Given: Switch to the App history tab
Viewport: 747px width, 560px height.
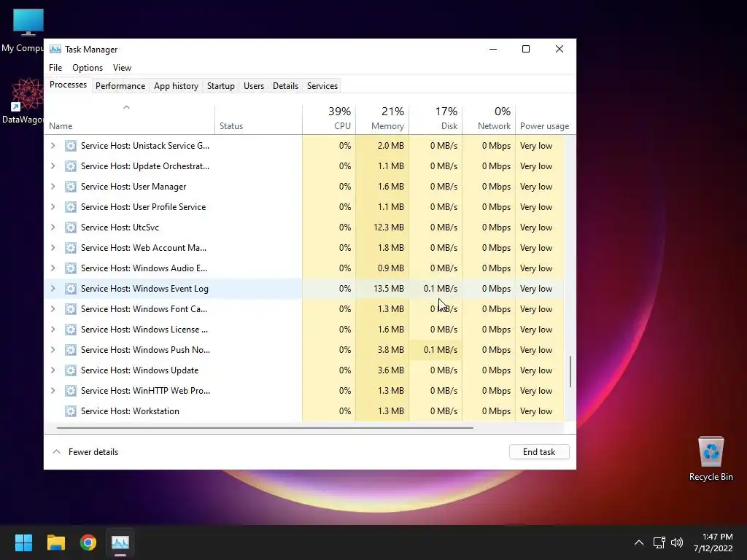Looking at the screenshot, I should 176,86.
